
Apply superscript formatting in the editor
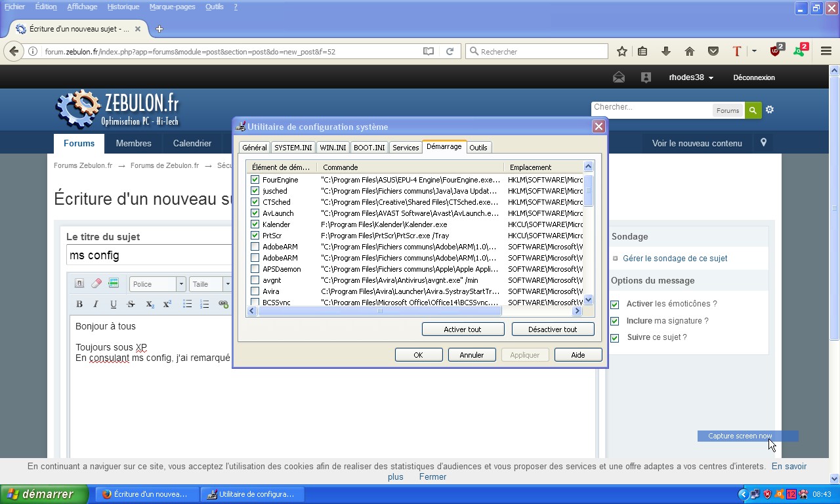click(x=167, y=304)
